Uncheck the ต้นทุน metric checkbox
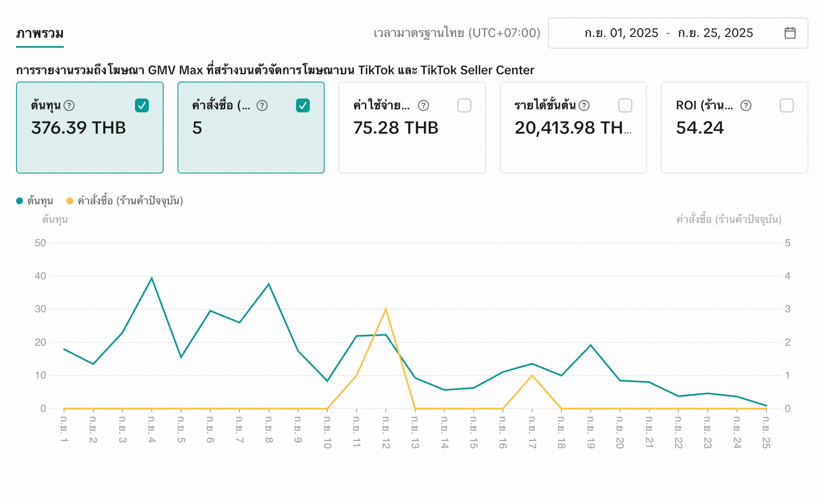Image resolution: width=821 pixels, height=504 pixels. [142, 106]
